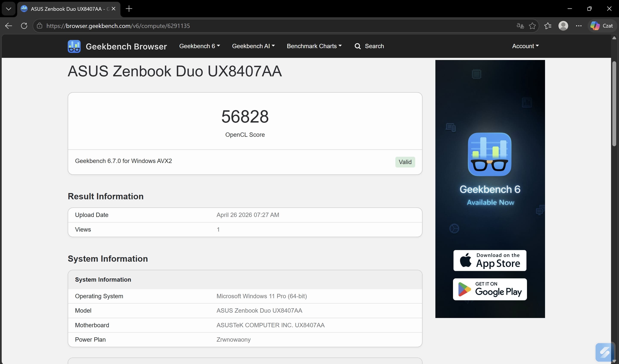The width and height of the screenshot is (619, 364).
Task: Open the Account dropdown menu
Action: click(525, 46)
